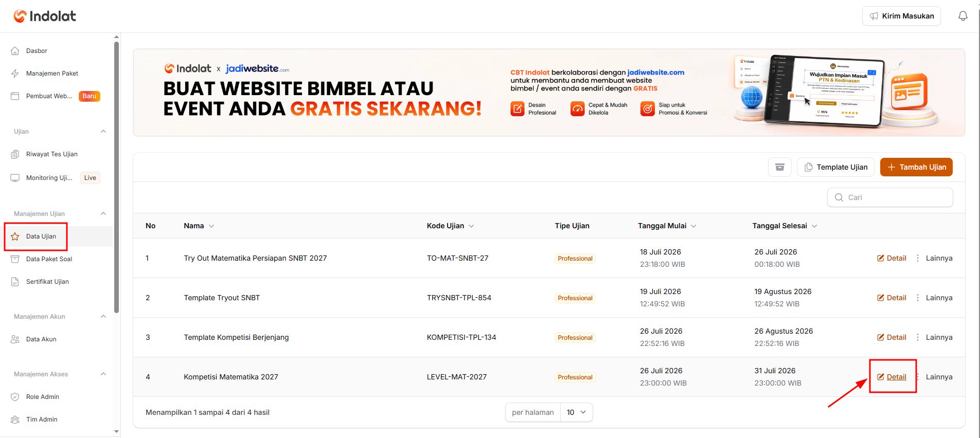Click the Data Paket Soal archive icon
This screenshot has width=980, height=438.
click(x=15, y=259)
